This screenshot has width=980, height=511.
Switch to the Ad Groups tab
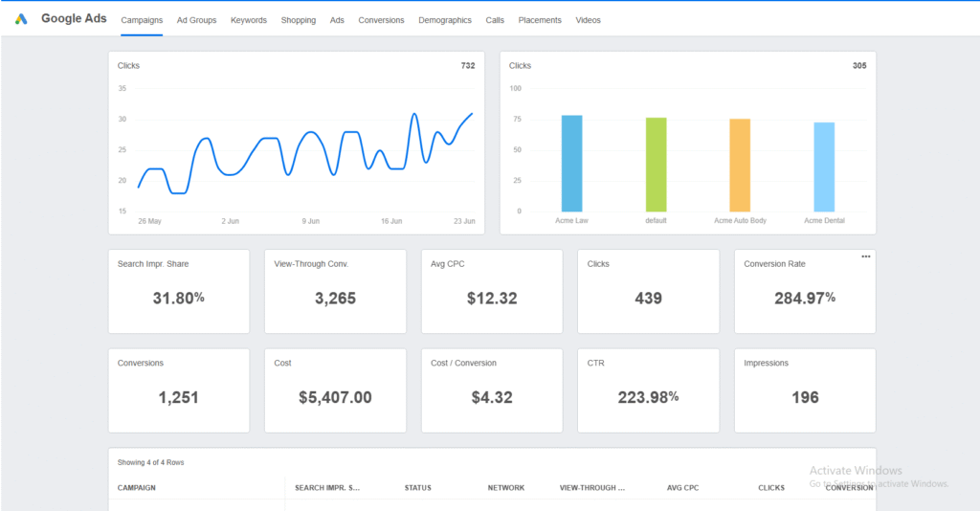point(196,20)
